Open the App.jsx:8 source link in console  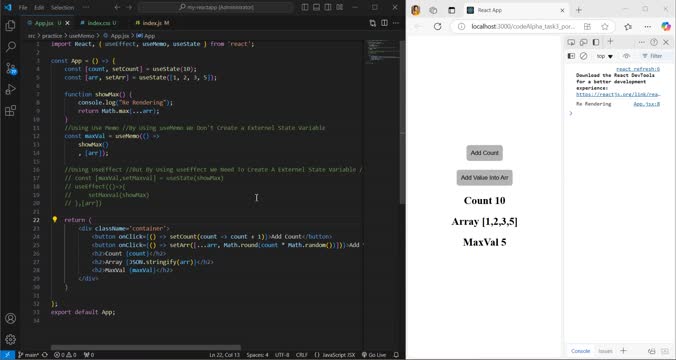(646, 104)
